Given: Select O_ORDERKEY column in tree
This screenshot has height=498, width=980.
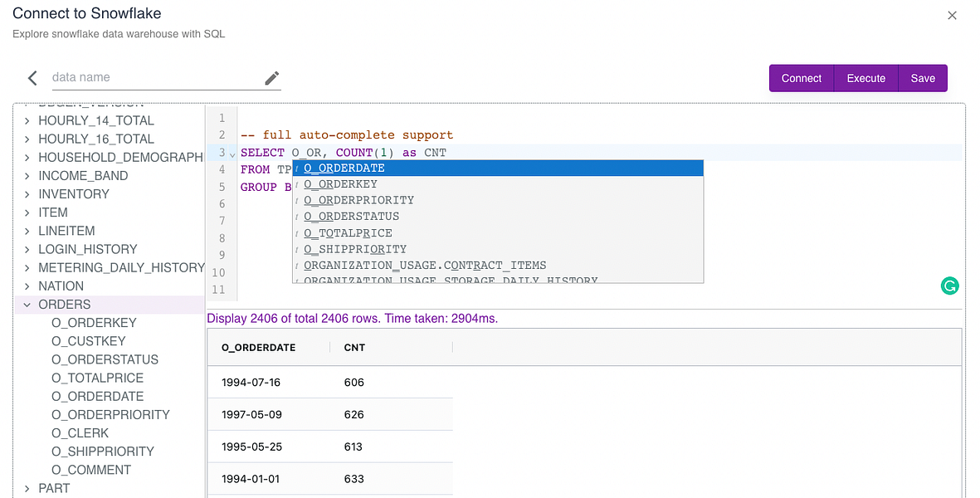Looking at the screenshot, I should [x=94, y=323].
